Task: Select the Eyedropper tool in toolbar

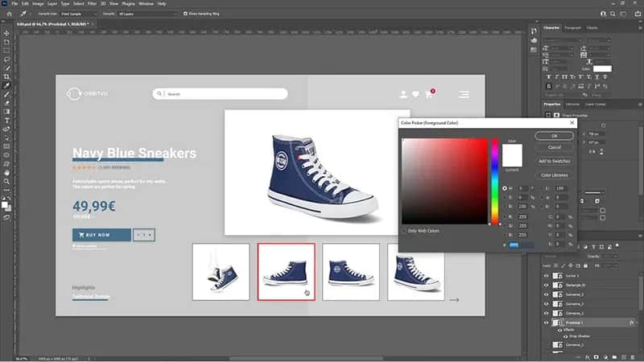Action: tap(6, 85)
